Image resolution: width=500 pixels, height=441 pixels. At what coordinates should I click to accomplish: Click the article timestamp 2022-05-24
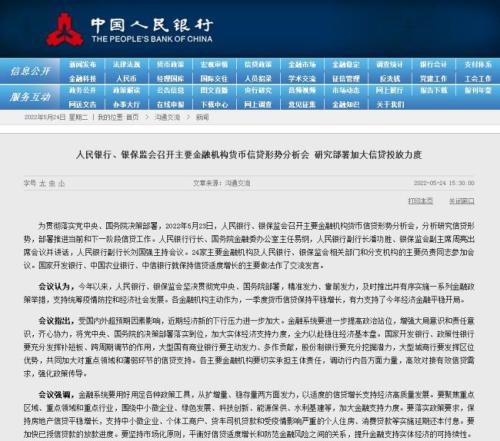pyautogui.click(x=444, y=183)
